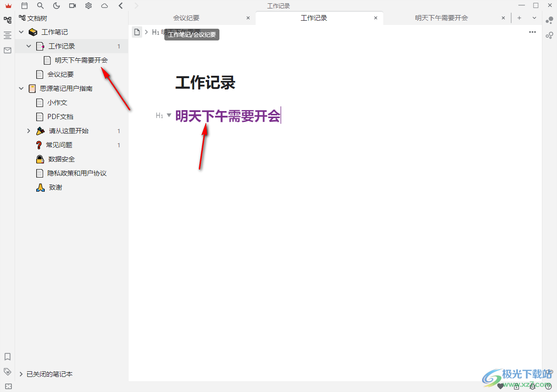Screen dimensions: 557x392
Task: Click the sub-document count beside 工作记录
Action: click(119, 46)
